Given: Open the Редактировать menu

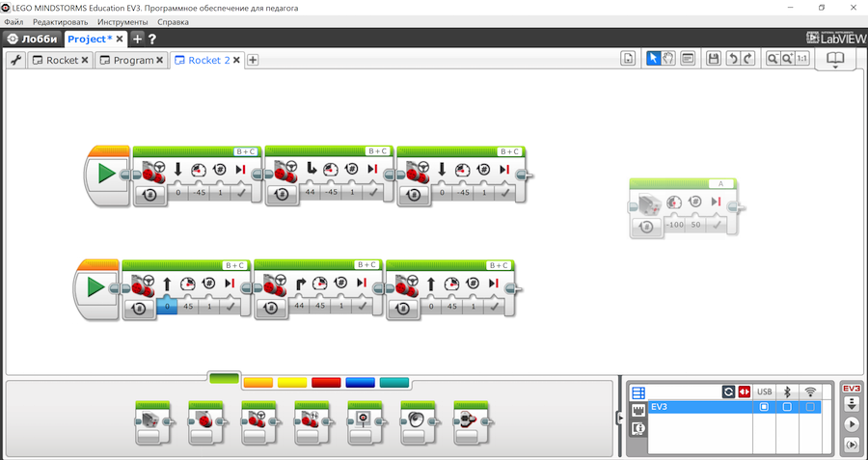Looking at the screenshot, I should [x=61, y=22].
